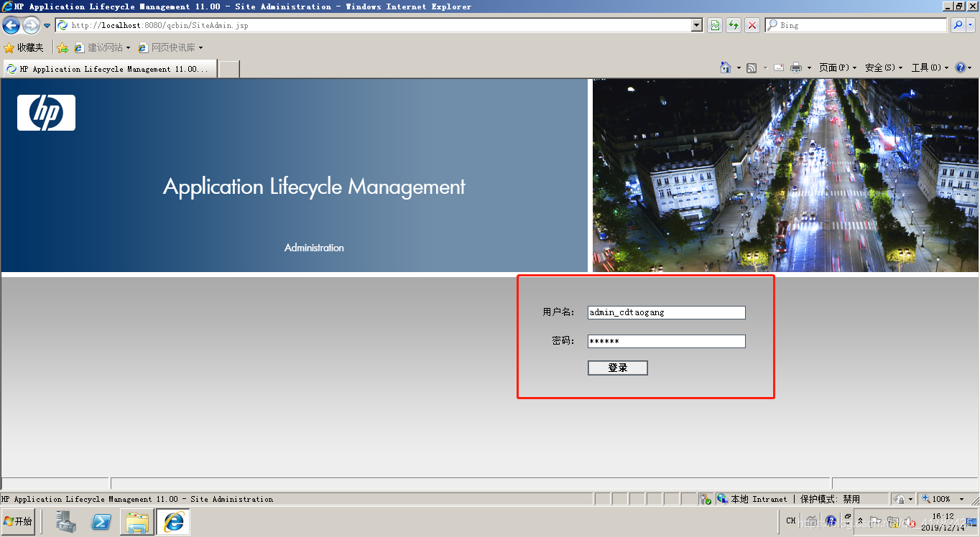Viewport: 980px width, 537px height.
Task: Open the 网页快讯库 web slice gallery
Action: coord(170,47)
